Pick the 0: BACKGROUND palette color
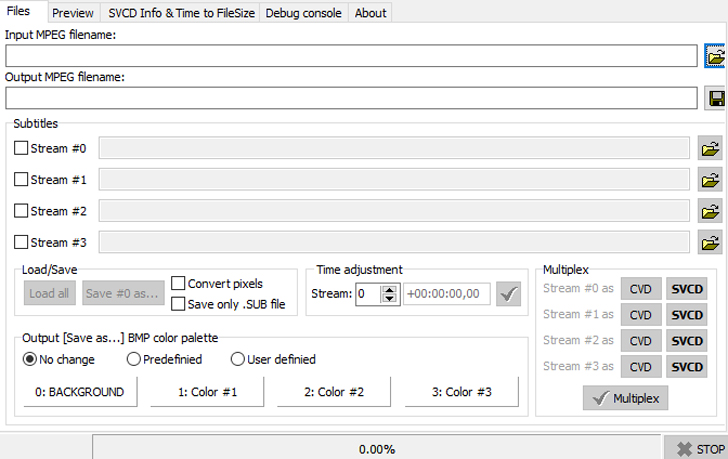The height and width of the screenshot is (459, 728). tap(80, 392)
